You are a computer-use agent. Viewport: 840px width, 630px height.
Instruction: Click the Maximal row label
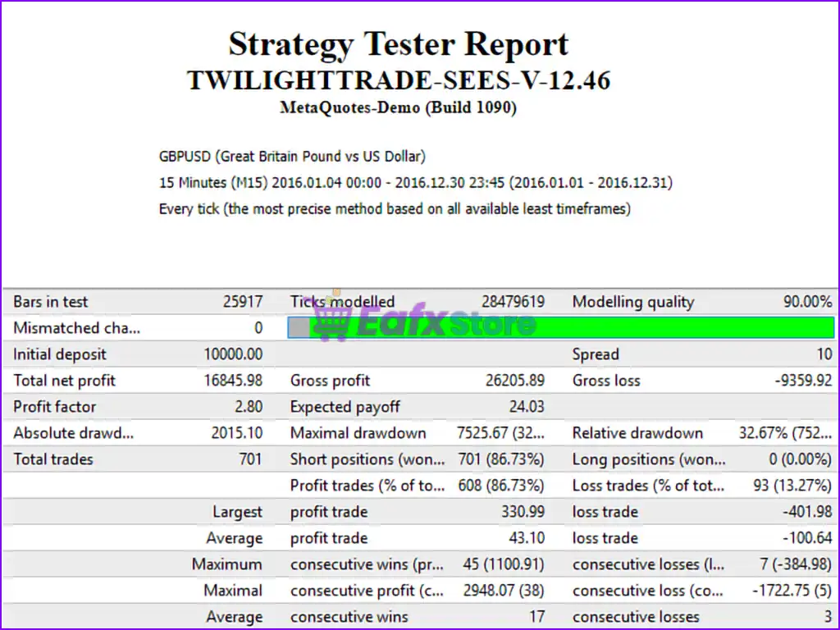click(x=233, y=591)
